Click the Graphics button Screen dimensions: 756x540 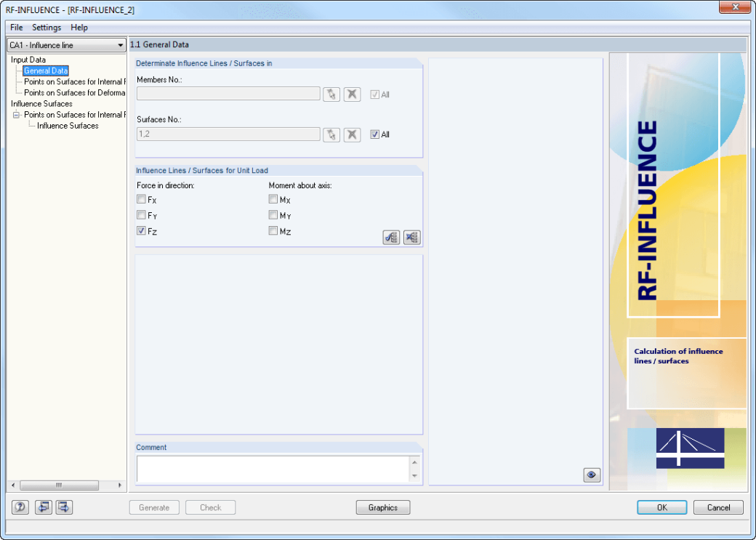coord(383,507)
